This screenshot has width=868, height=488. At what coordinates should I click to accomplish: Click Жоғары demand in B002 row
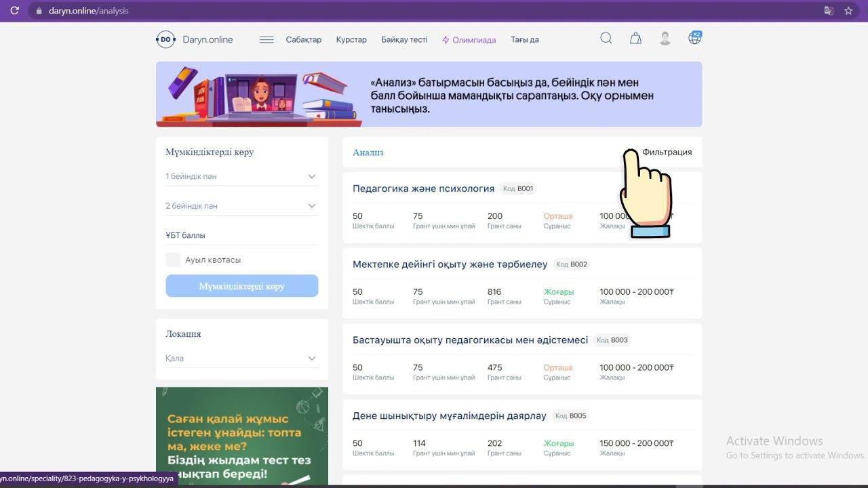pyautogui.click(x=558, y=291)
